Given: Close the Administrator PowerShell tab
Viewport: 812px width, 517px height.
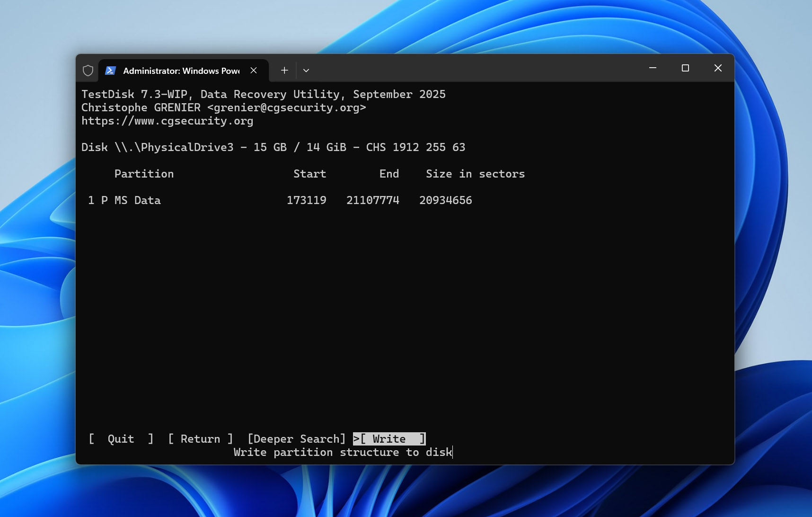Looking at the screenshot, I should (254, 71).
